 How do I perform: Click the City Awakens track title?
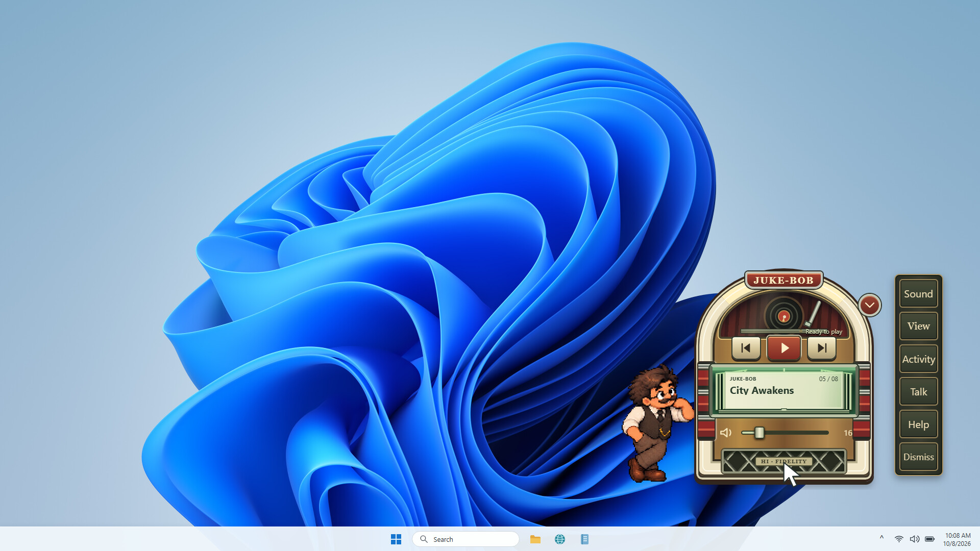coord(762,390)
